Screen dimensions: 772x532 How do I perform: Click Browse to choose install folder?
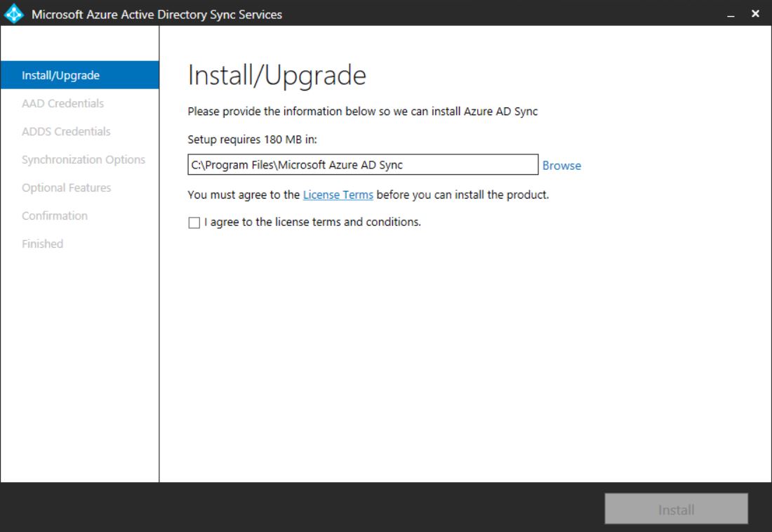(x=561, y=166)
